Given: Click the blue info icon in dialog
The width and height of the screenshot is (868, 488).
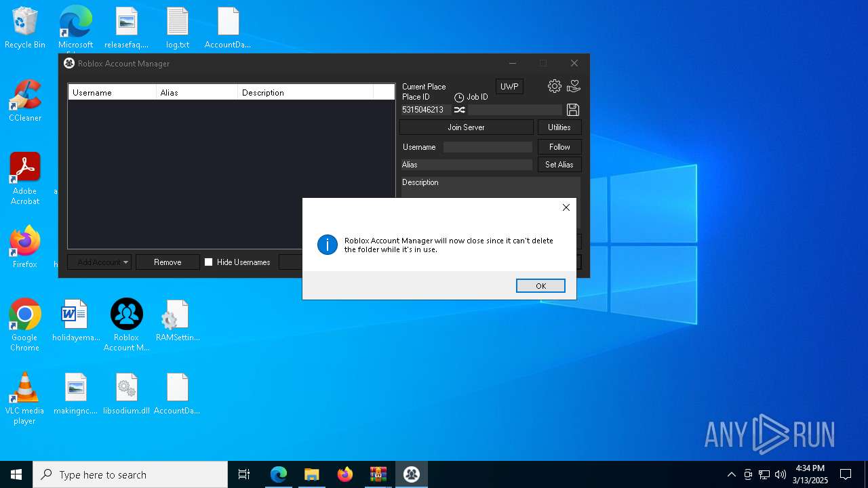Looking at the screenshot, I should click(x=328, y=245).
